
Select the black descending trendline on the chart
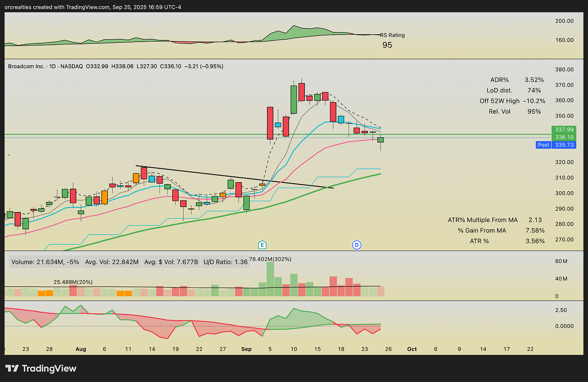[x=235, y=177]
